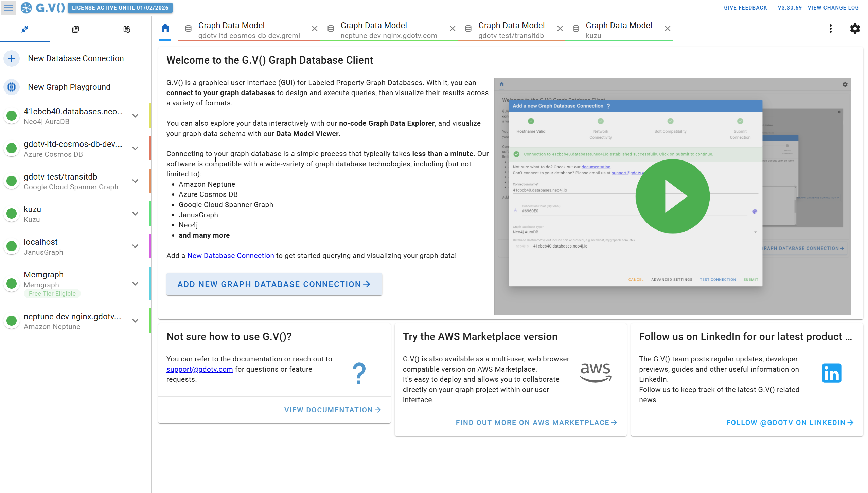Click database icon of cosmos-db Data Model tab

188,29
